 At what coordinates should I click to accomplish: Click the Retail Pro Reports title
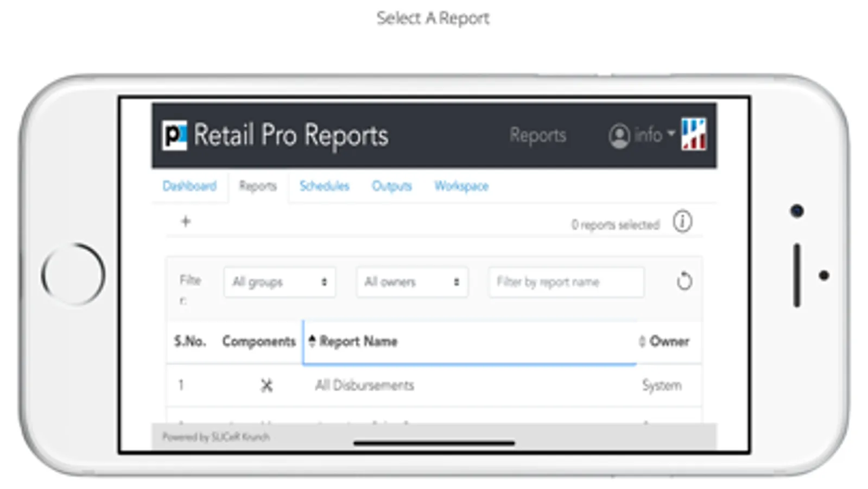point(291,135)
